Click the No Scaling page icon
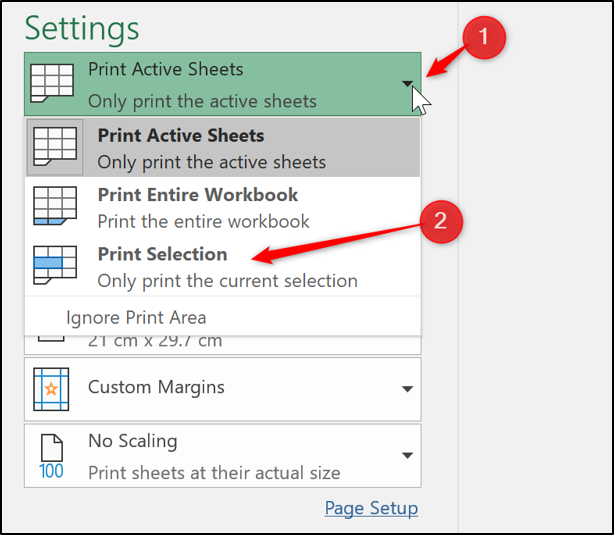Viewport: 614px width, 535px height. pos(51,455)
